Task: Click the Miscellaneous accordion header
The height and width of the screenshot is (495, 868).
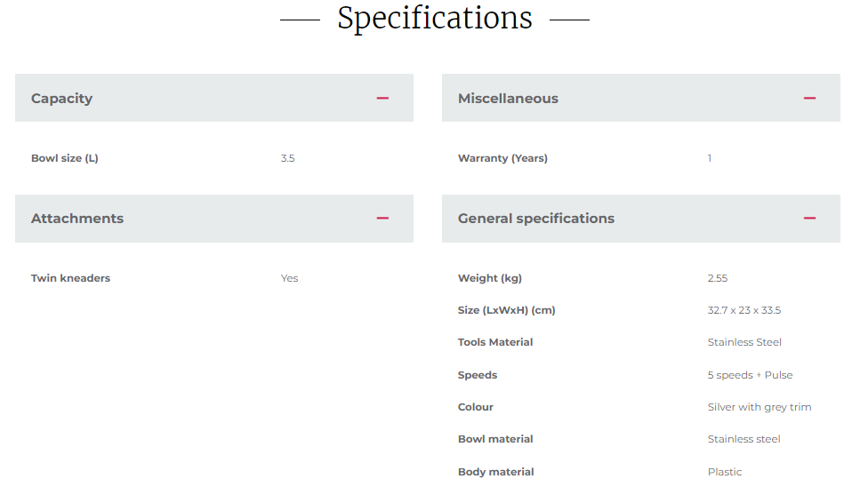Action: [x=641, y=98]
